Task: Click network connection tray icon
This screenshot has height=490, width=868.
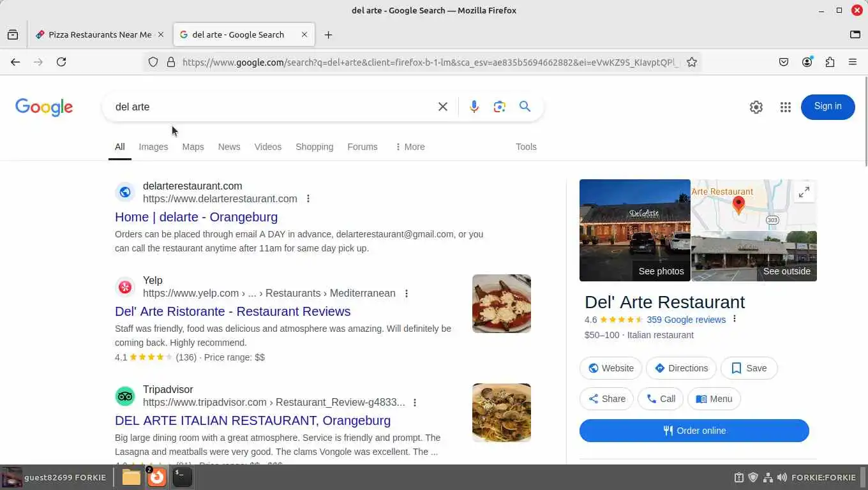Action: point(768,477)
